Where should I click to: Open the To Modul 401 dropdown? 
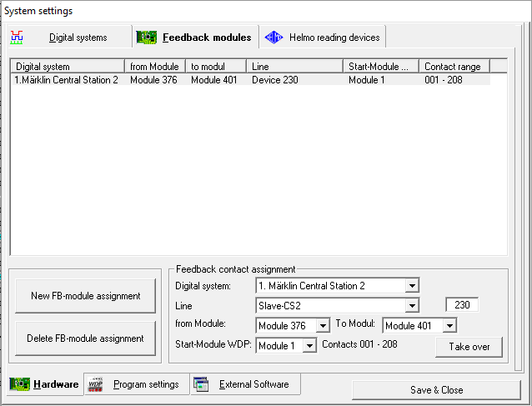(x=449, y=326)
